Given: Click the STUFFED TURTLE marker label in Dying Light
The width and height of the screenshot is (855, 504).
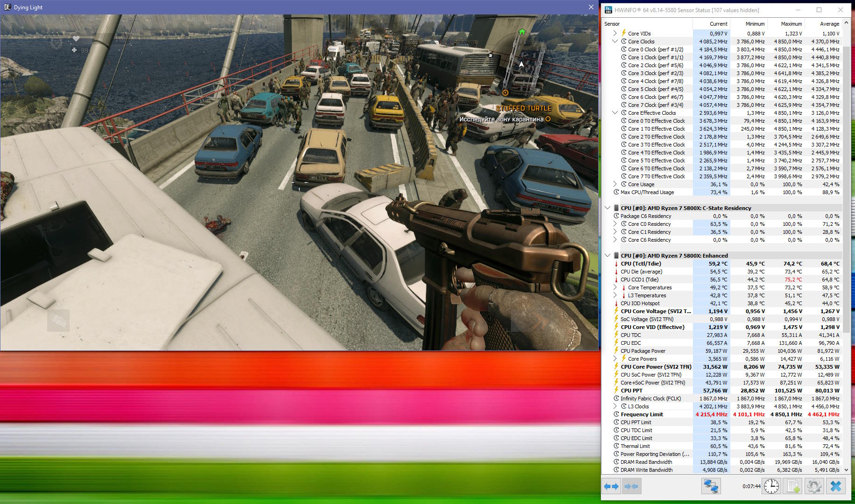Looking at the screenshot, I should click(x=523, y=108).
